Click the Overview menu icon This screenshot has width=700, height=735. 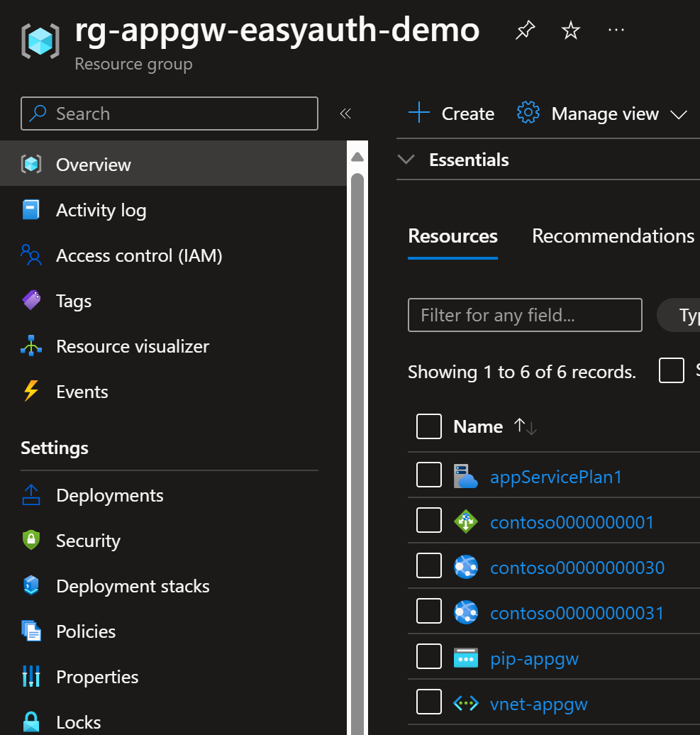31,164
